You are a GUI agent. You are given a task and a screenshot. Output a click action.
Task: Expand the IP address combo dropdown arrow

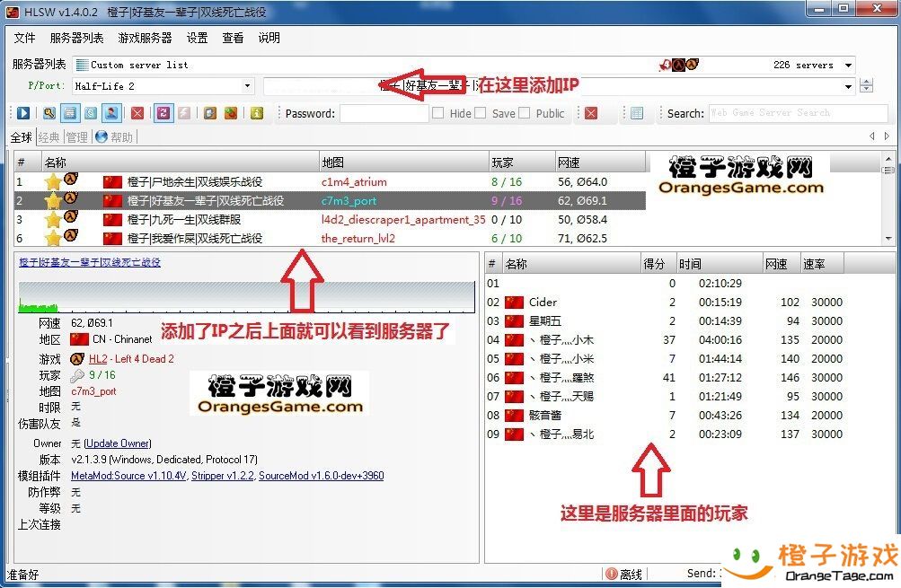click(848, 87)
